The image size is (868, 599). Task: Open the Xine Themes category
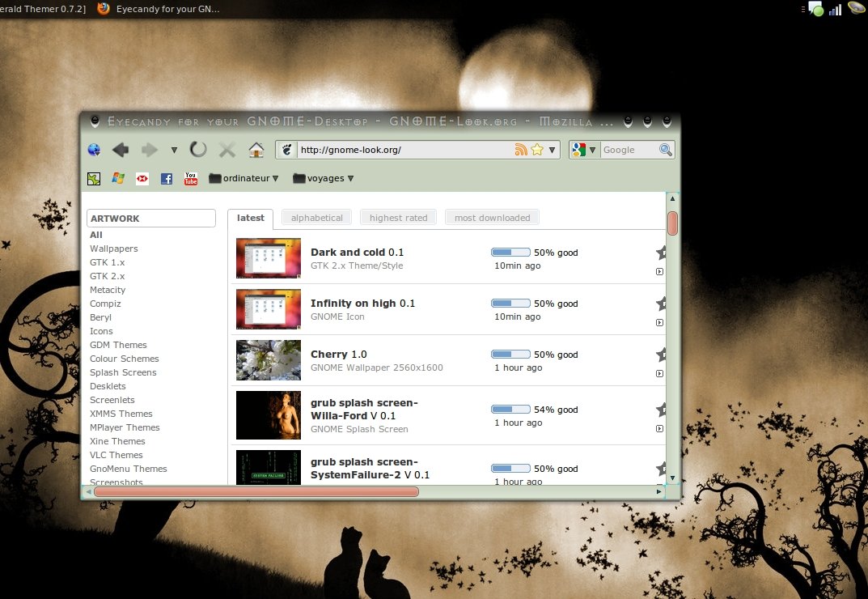(x=118, y=441)
